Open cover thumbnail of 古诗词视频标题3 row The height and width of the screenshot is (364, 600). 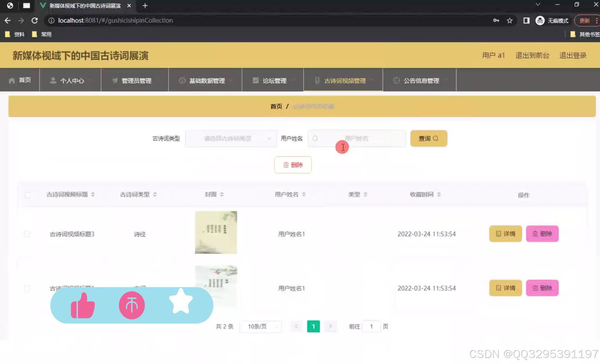coord(216,233)
